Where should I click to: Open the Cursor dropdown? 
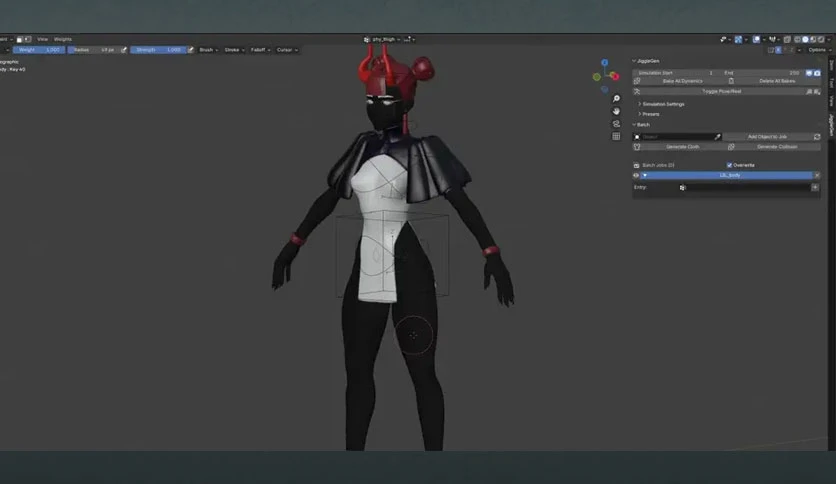[287, 50]
